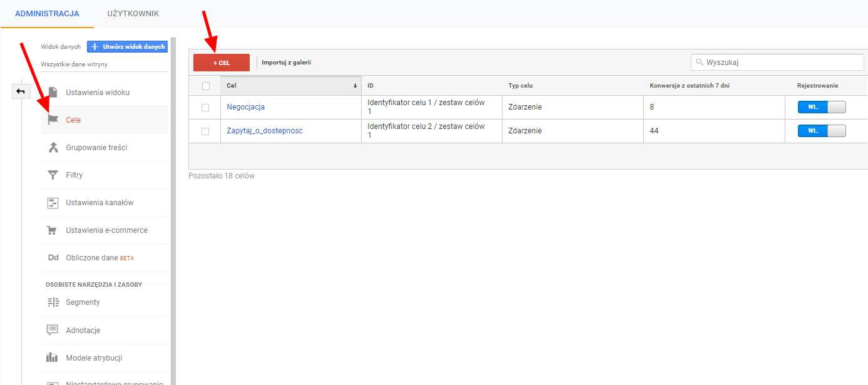Tick the select-all checkbox in table header
This screenshot has height=385, width=868.
(205, 86)
